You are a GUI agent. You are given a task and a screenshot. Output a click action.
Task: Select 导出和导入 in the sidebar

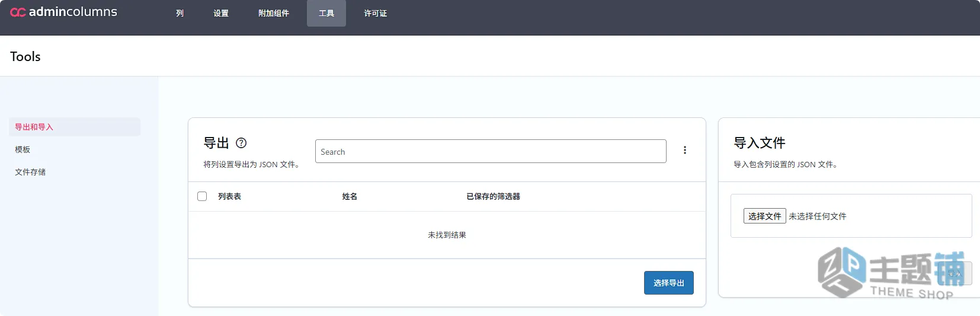(75, 127)
